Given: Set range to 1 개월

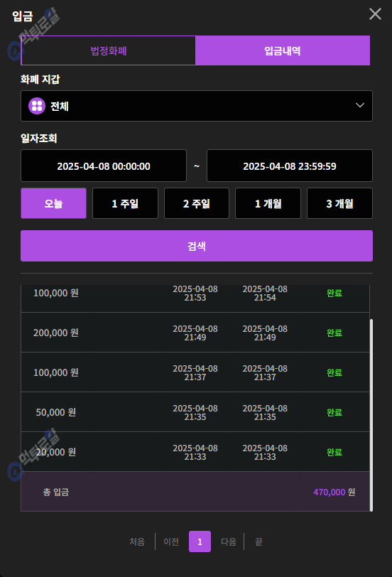Looking at the screenshot, I should 268,203.
